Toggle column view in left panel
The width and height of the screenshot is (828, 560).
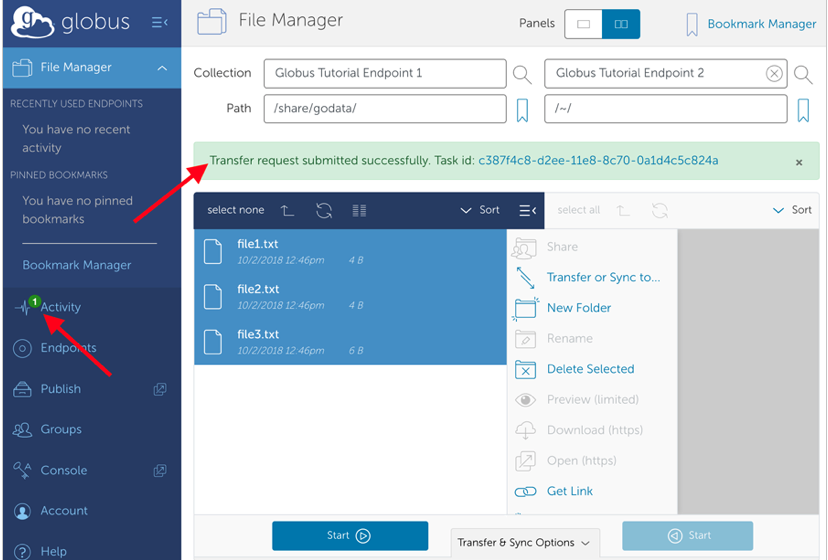coord(359,210)
